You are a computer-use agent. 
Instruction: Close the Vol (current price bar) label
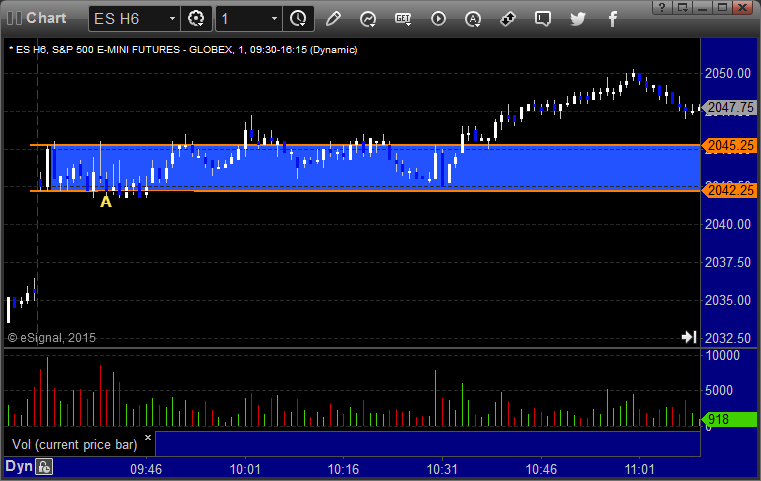pyautogui.click(x=148, y=437)
